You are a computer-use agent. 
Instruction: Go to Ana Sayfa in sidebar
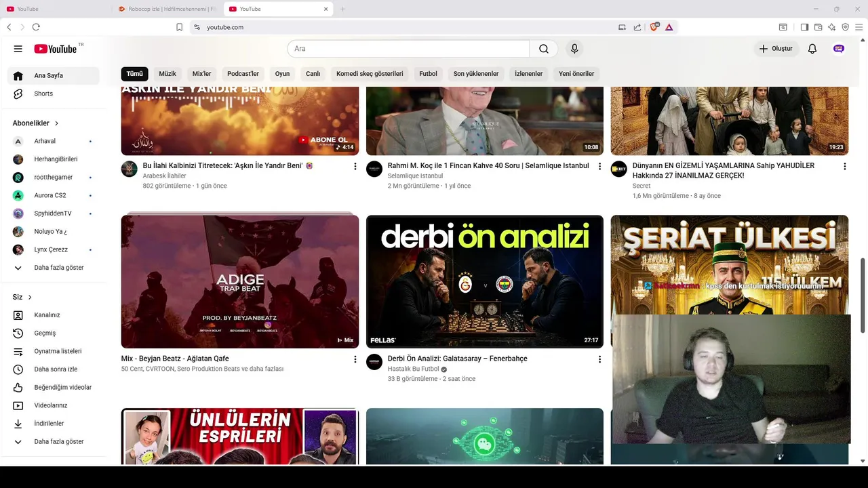(54, 75)
